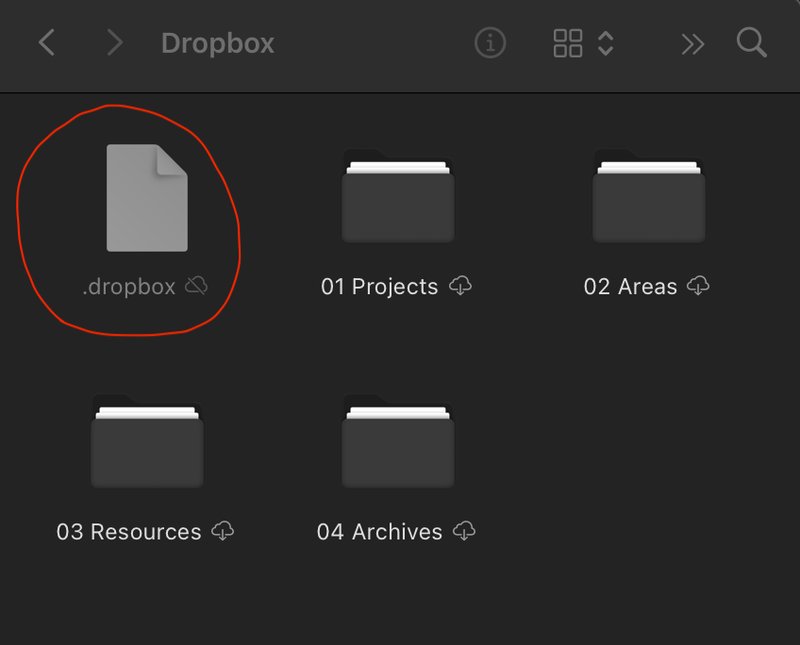Click the crossed-out cloud beside .dropbox
This screenshot has width=800, height=645.
coord(196,286)
